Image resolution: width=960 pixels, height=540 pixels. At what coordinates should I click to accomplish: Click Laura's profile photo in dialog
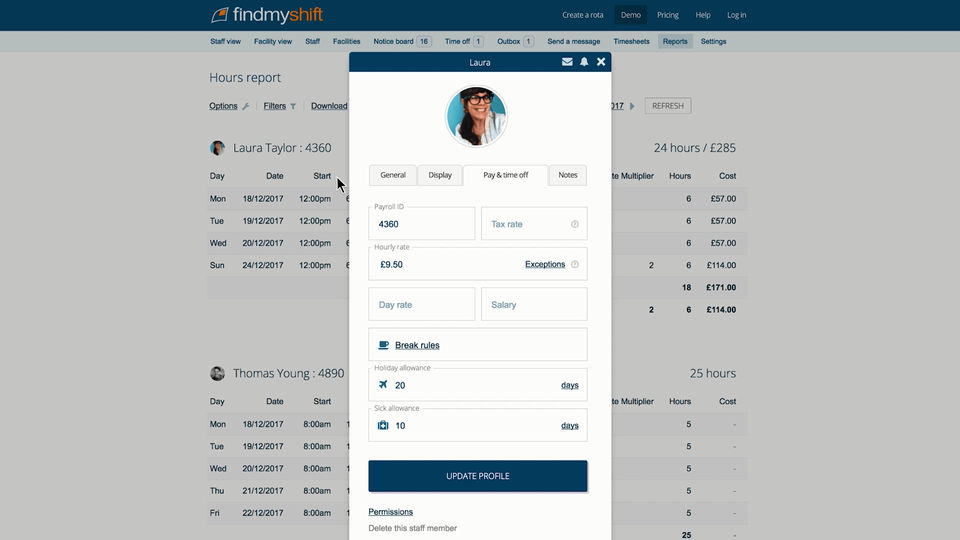click(476, 116)
